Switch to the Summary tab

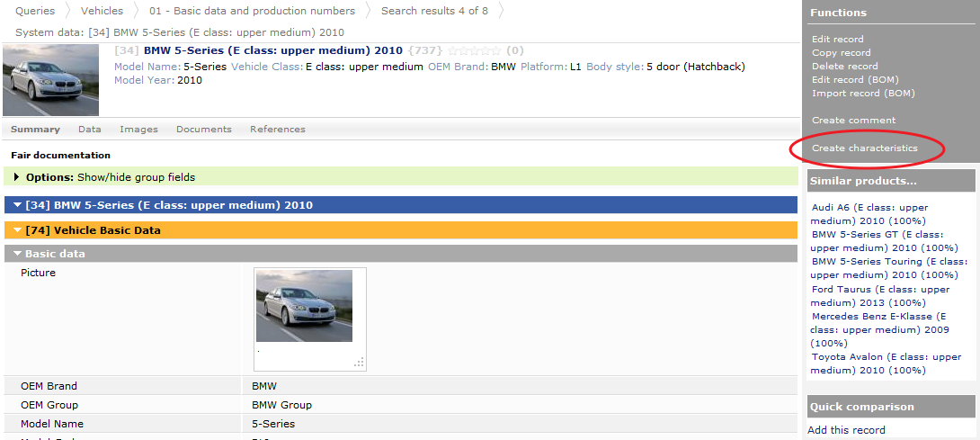[x=35, y=129]
